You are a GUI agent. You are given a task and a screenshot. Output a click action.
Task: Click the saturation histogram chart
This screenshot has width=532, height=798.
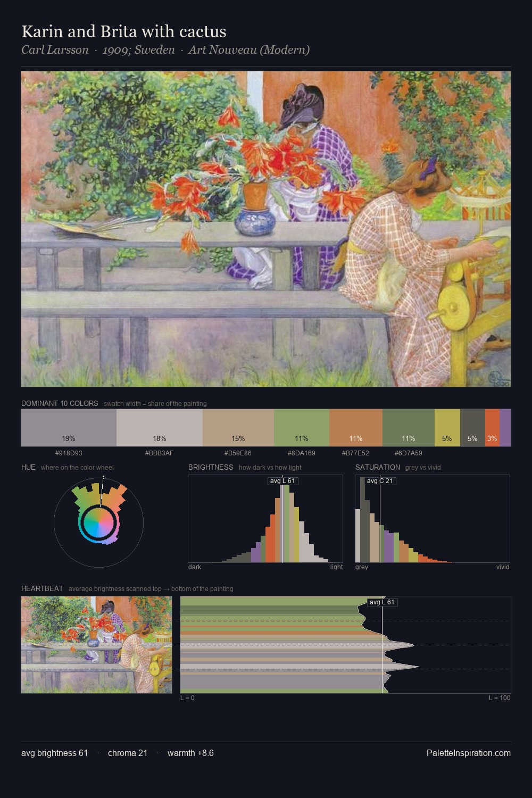pyautogui.click(x=433, y=519)
